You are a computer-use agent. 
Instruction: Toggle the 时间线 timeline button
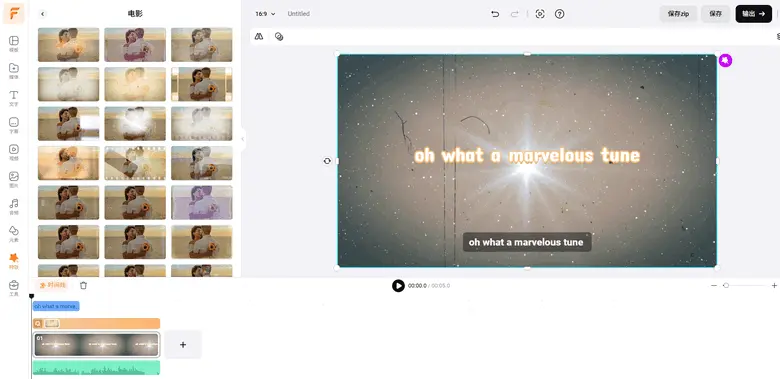[x=52, y=285]
